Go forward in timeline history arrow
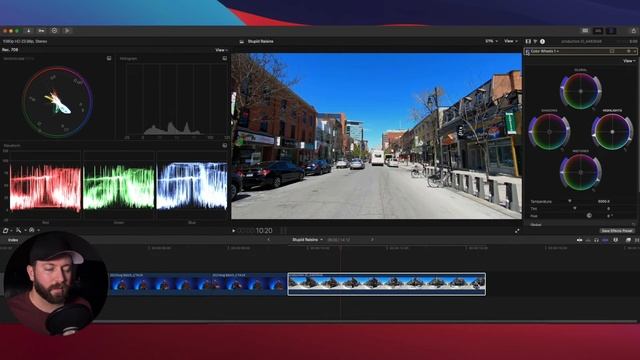Image resolution: width=640 pixels, height=360 pixels. pyautogui.click(x=372, y=240)
